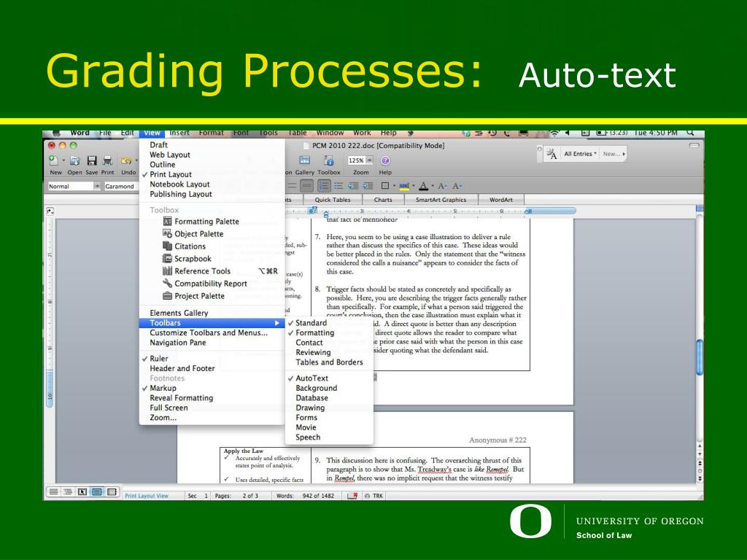Click the Open document icon
The image size is (747, 560).
pos(75,160)
